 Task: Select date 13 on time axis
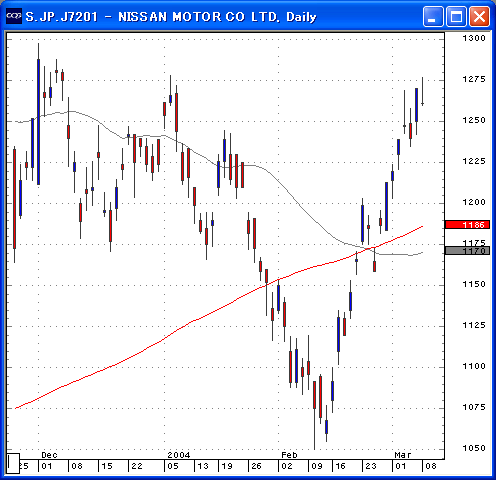click(203, 466)
